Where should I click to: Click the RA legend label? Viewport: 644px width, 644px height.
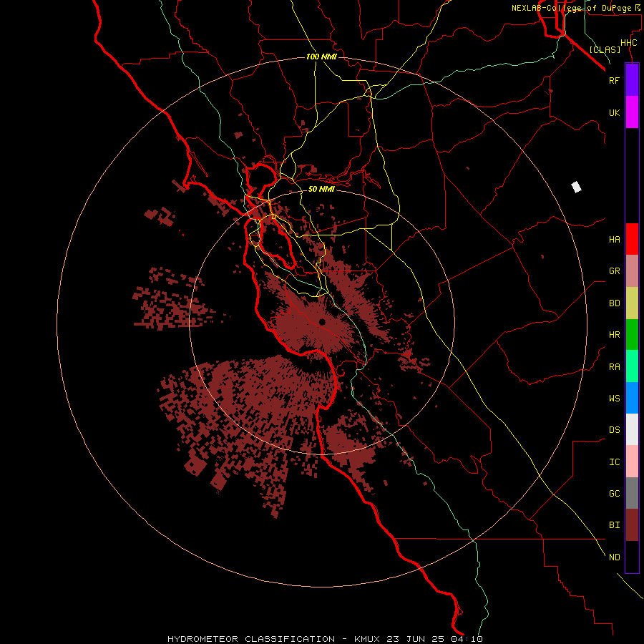614,367
